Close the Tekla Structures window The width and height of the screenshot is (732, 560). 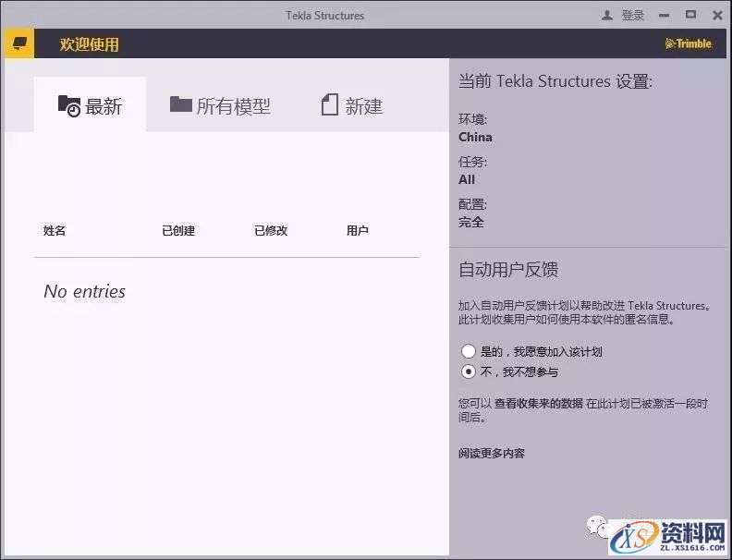point(717,16)
